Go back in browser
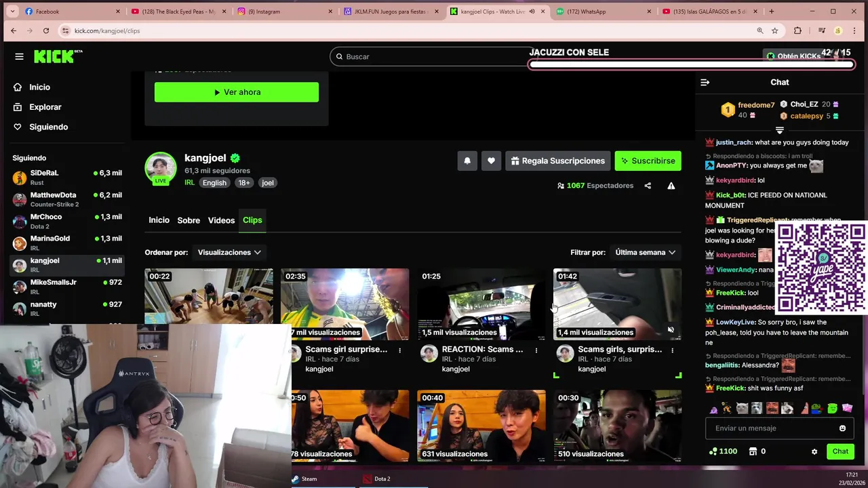The image size is (868, 488). pyautogui.click(x=14, y=30)
